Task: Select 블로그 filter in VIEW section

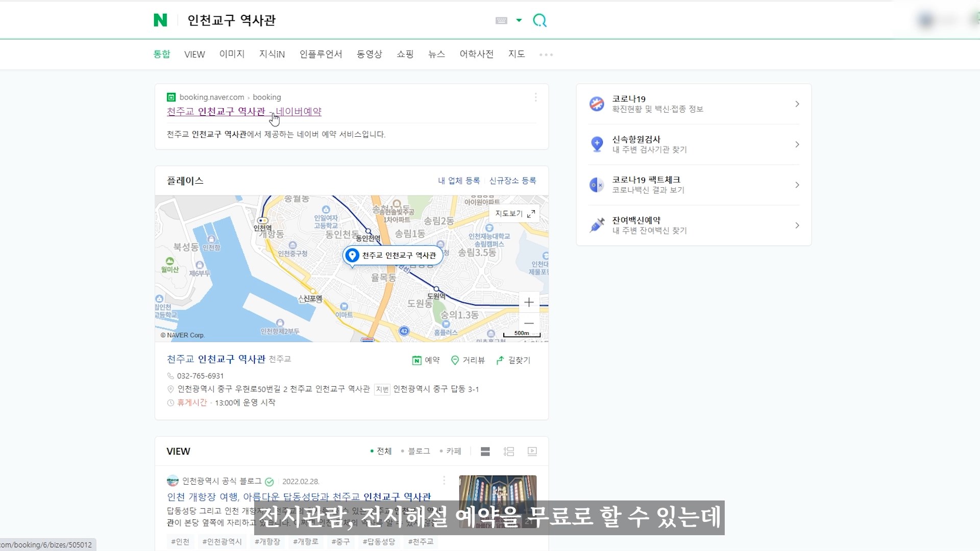Action: click(x=419, y=452)
